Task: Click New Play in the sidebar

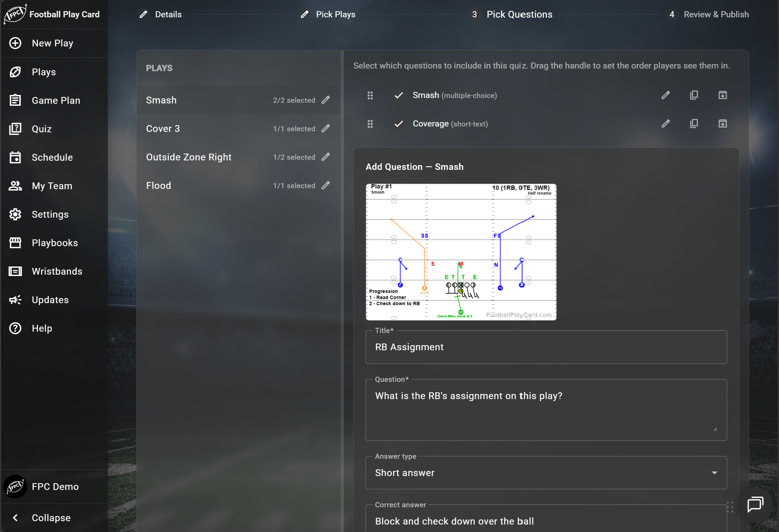Action: coord(54,43)
